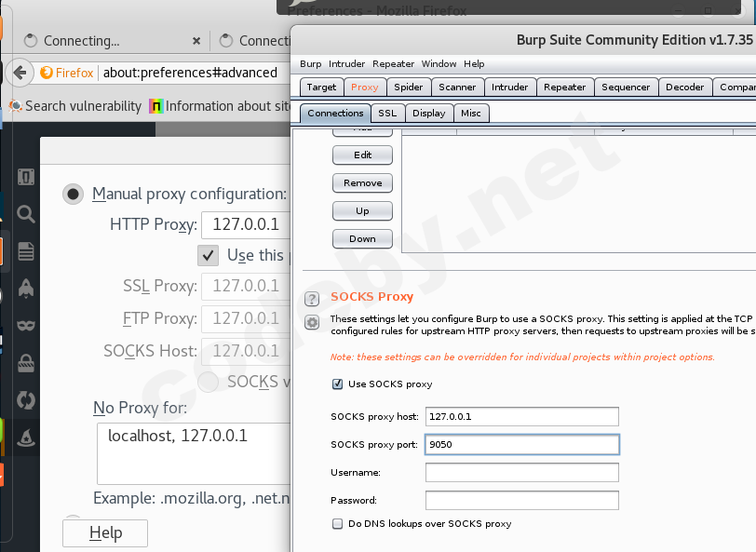Open the Information about site bookmark
This screenshot has height=552, width=756.
click(x=221, y=106)
